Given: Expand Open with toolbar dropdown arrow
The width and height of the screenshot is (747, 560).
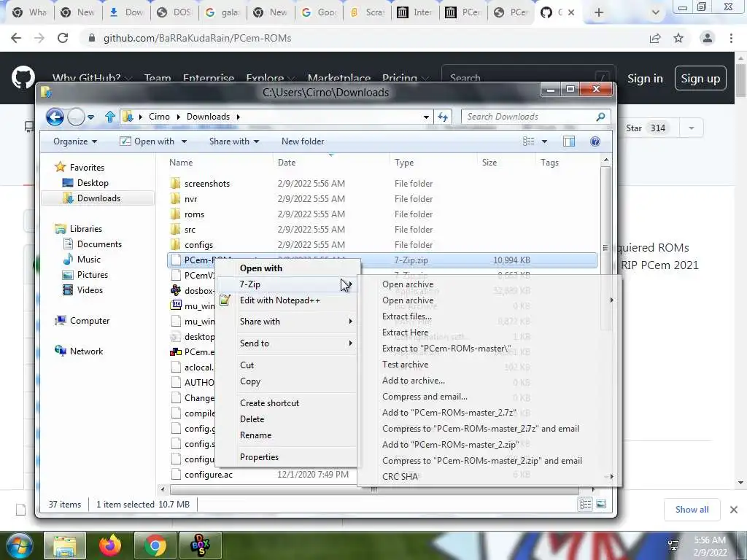Looking at the screenshot, I should [x=184, y=141].
